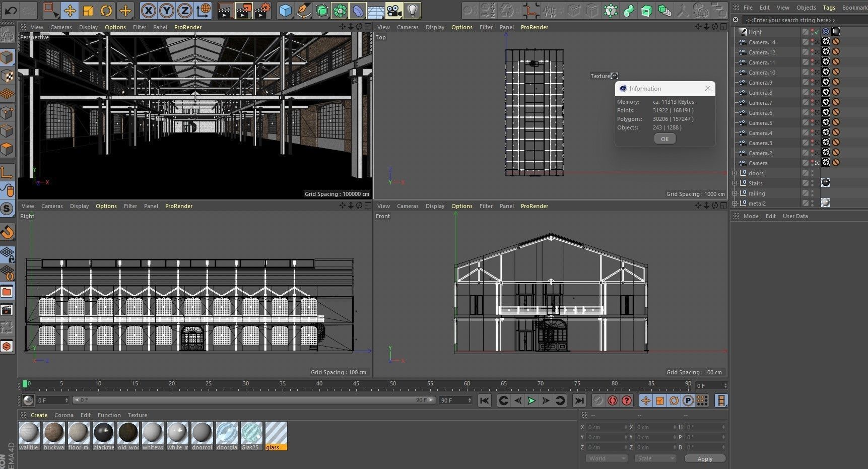Click Render to Picture Viewer icon
The width and height of the screenshot is (868, 469).
tap(244, 10)
